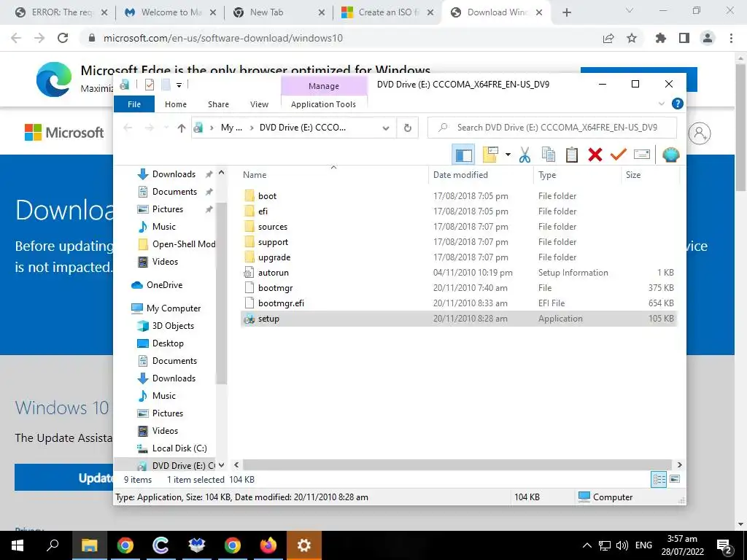Select My Computer in navigation pane
This screenshot has width=747, height=560.
[174, 308]
